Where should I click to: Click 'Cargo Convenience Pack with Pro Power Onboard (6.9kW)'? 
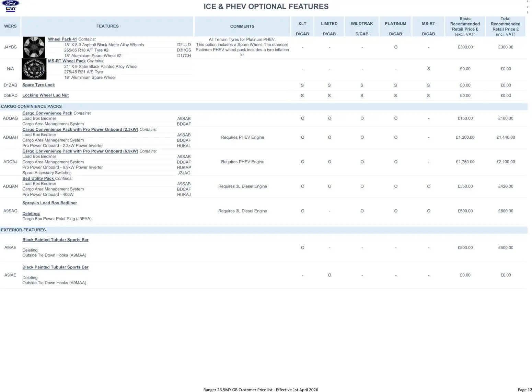click(80, 151)
